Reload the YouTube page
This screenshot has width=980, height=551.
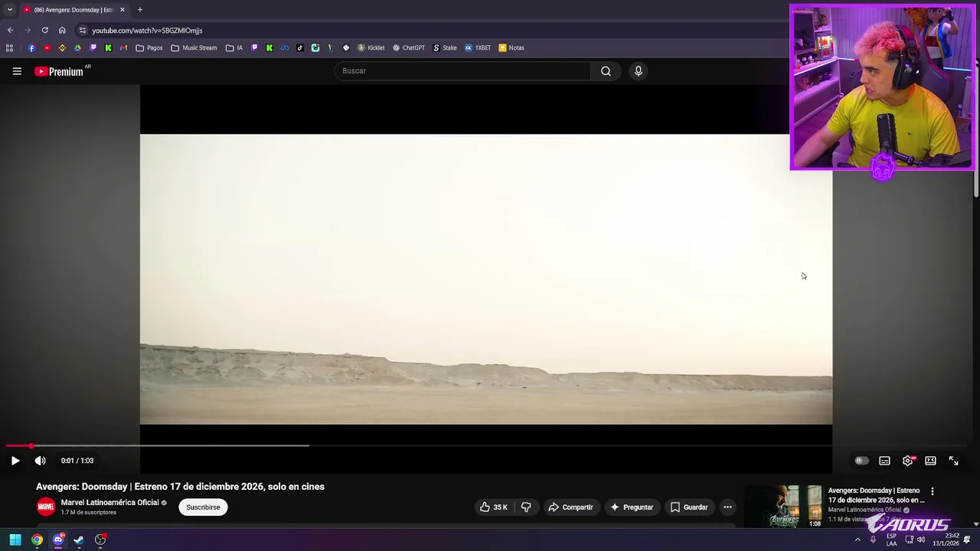pyautogui.click(x=44, y=31)
